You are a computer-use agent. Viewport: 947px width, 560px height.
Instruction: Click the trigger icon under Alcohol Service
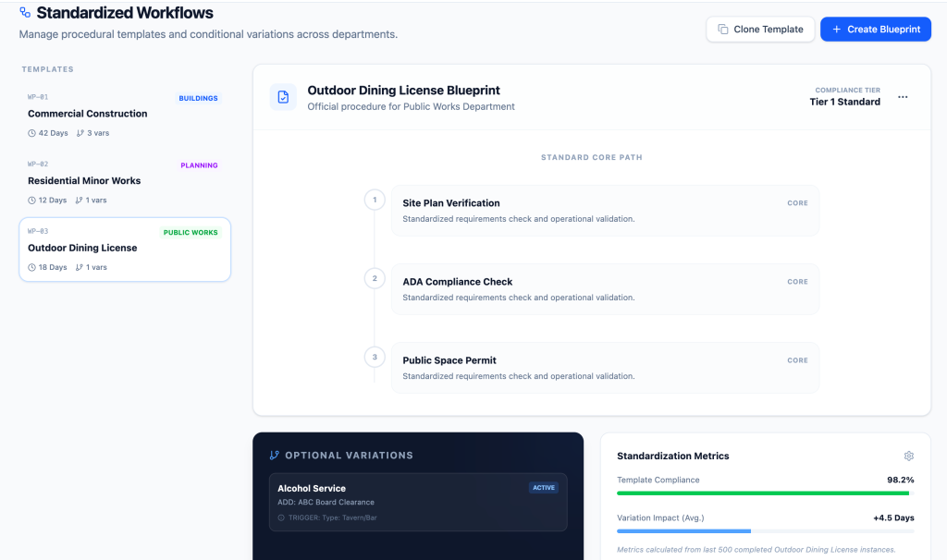click(281, 517)
